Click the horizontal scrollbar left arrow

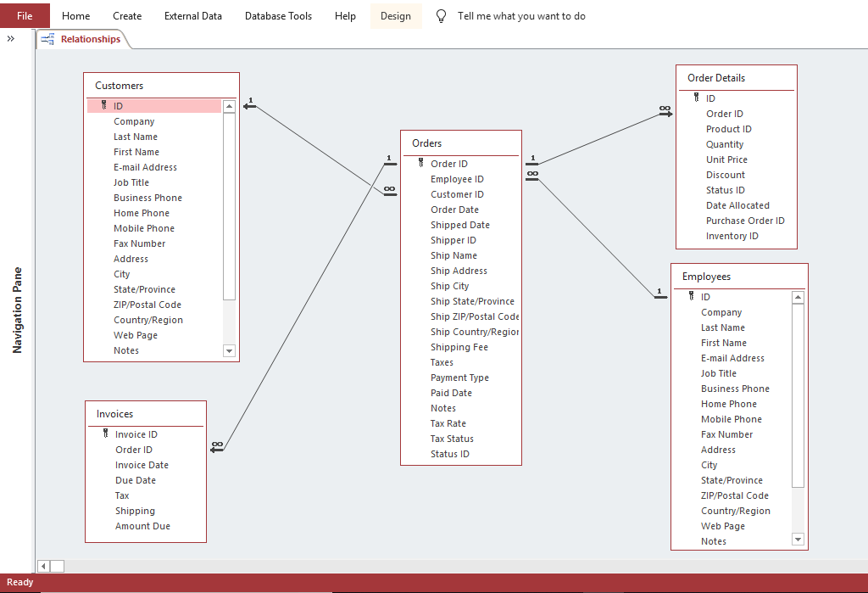click(43, 566)
